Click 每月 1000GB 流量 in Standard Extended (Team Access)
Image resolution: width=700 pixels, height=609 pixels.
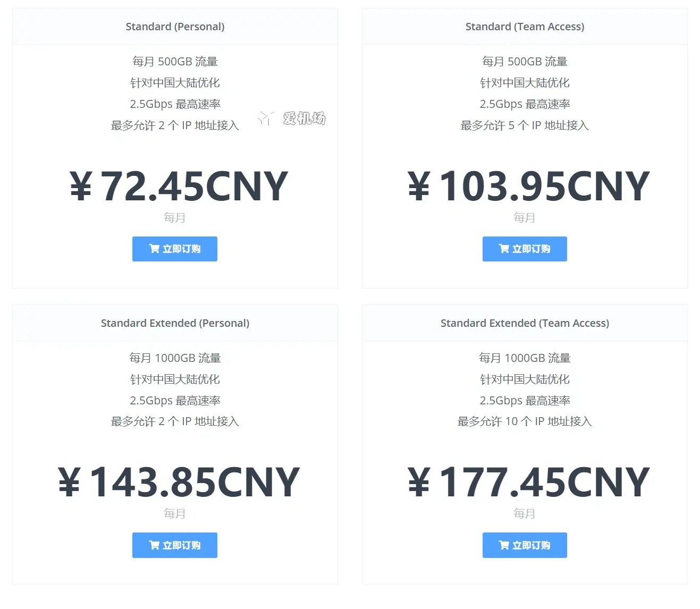pos(525,358)
